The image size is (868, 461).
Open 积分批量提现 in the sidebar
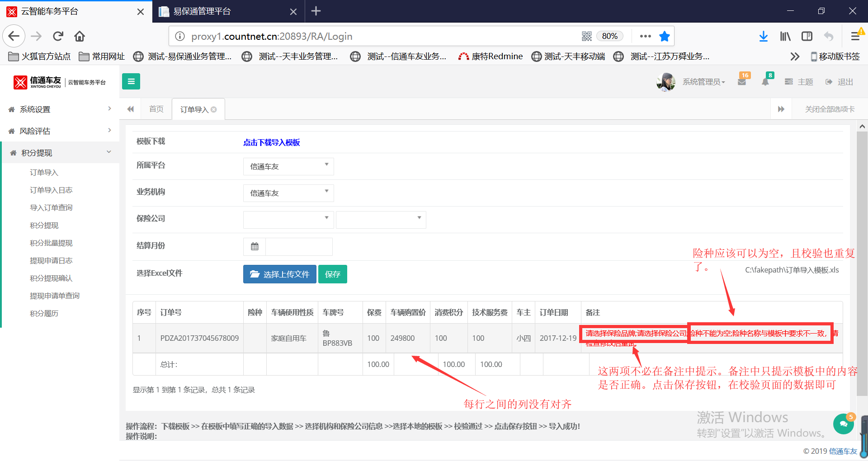point(51,243)
